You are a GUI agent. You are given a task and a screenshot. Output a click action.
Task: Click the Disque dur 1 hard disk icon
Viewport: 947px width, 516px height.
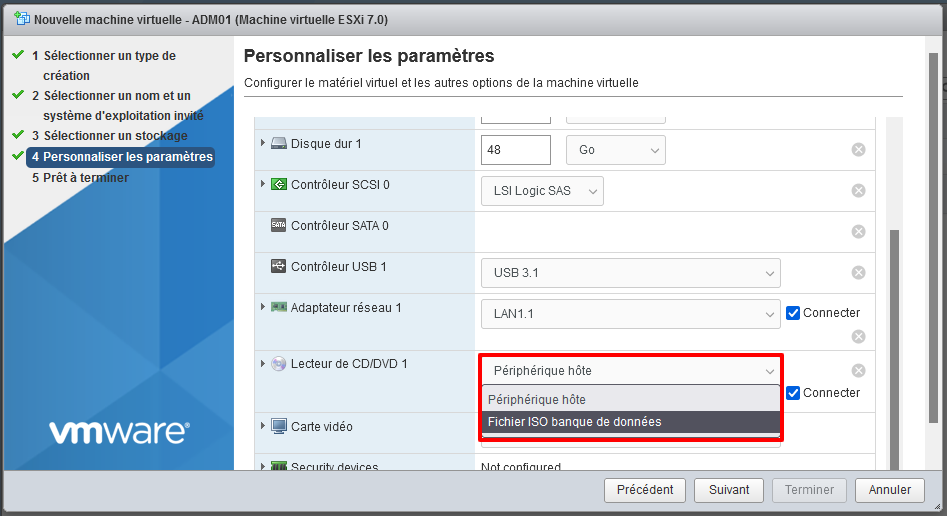[x=279, y=144]
